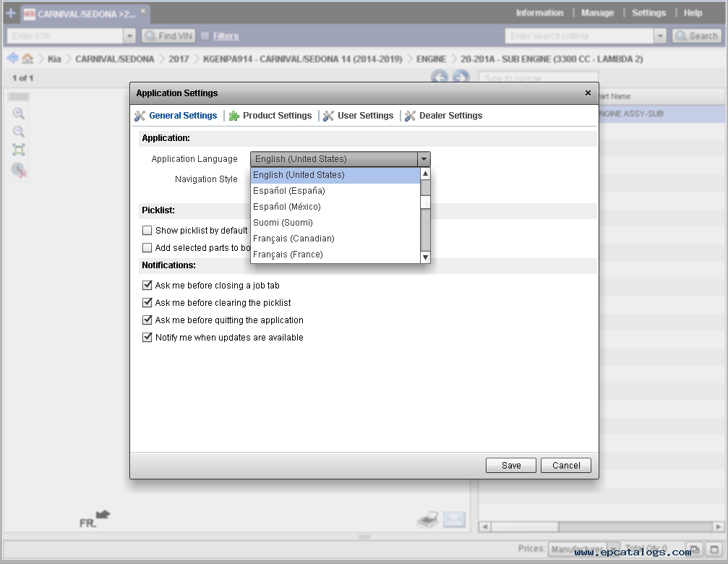Open the Filters link

(226, 36)
